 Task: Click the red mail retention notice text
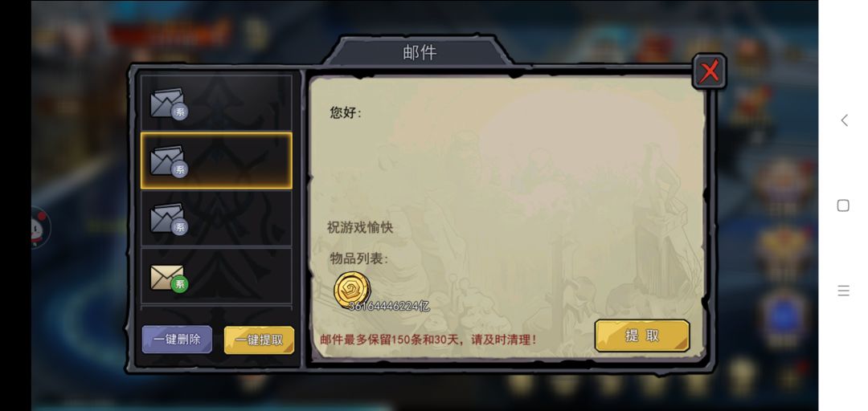(428, 339)
